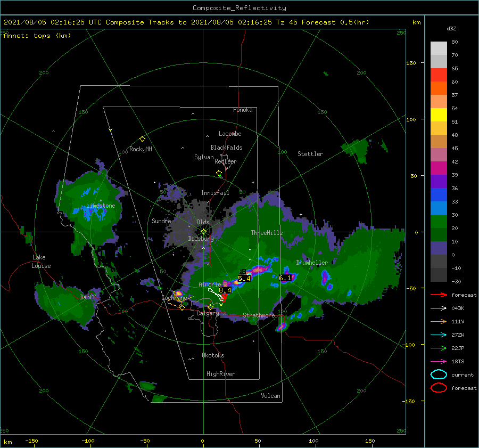Click the yellow diamond marker above Calgary

coord(210,307)
